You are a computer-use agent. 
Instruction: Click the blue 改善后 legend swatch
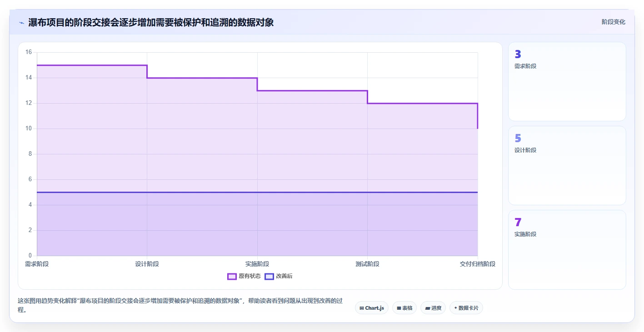[x=270, y=276]
